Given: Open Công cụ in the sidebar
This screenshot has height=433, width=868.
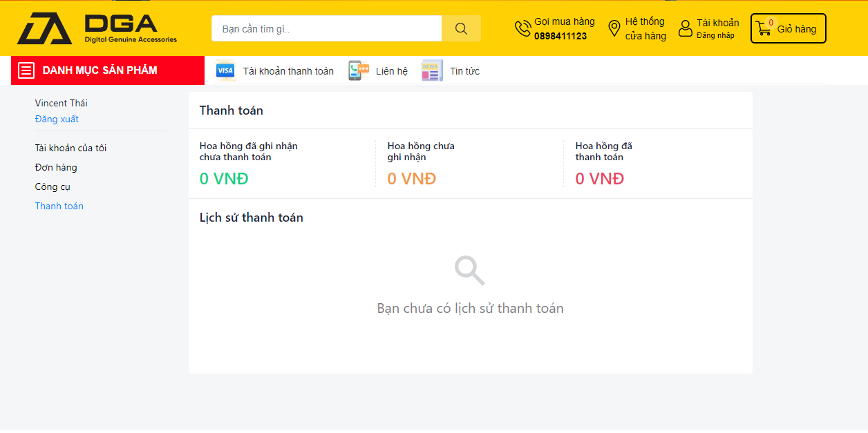Looking at the screenshot, I should pyautogui.click(x=53, y=186).
